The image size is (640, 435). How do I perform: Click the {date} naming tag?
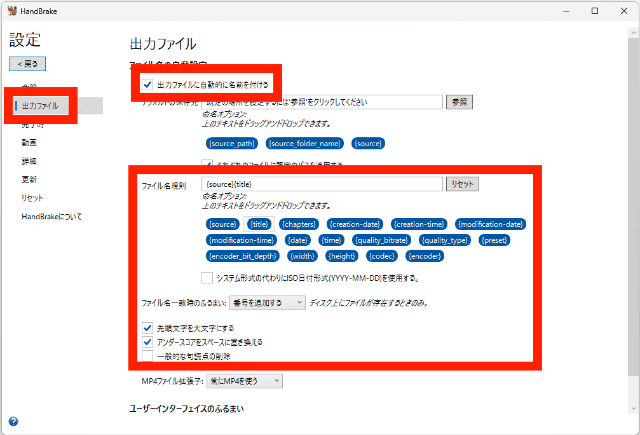pyautogui.click(x=298, y=240)
